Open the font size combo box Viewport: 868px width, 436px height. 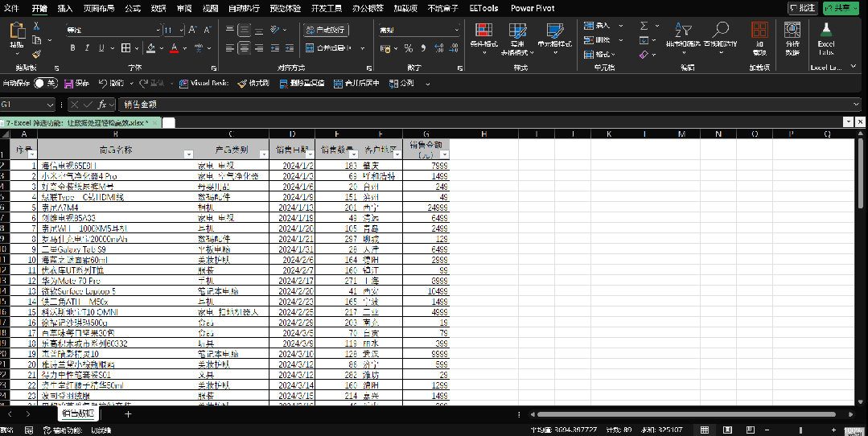(x=174, y=30)
